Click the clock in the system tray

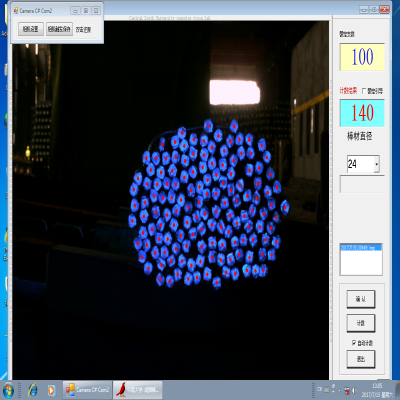[x=377, y=390]
